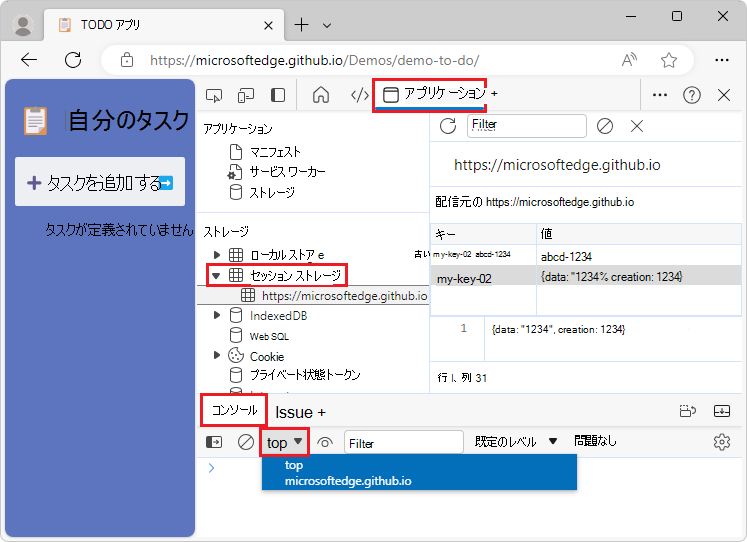Expand the ローカル ストア tree arrow
The image size is (747, 542).
pos(217,255)
